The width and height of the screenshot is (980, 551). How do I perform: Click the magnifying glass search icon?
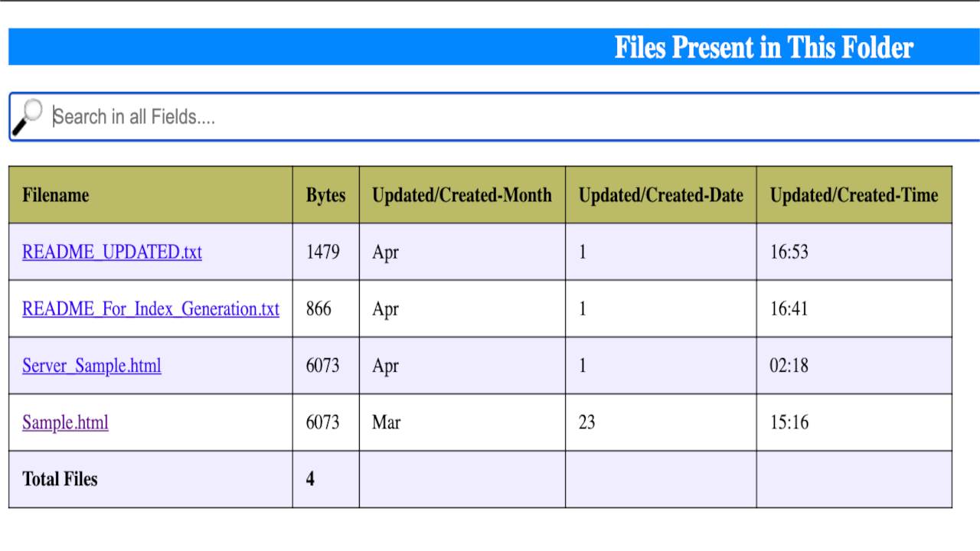(x=28, y=117)
